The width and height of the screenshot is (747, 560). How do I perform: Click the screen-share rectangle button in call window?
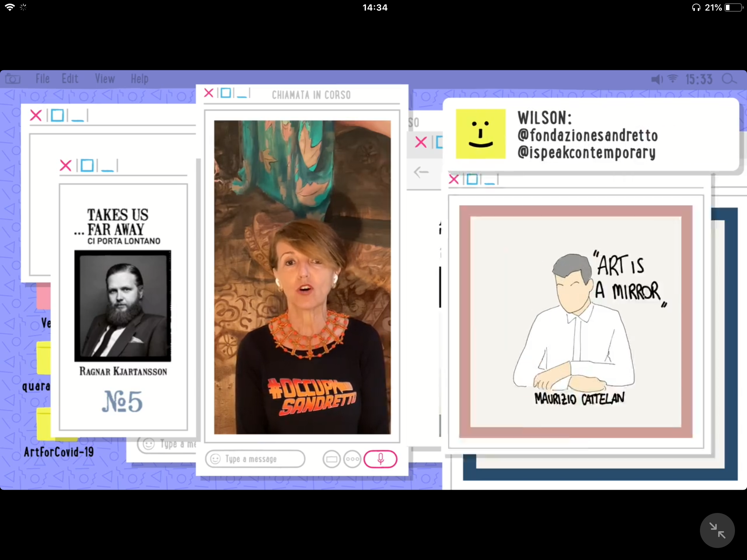(x=332, y=459)
